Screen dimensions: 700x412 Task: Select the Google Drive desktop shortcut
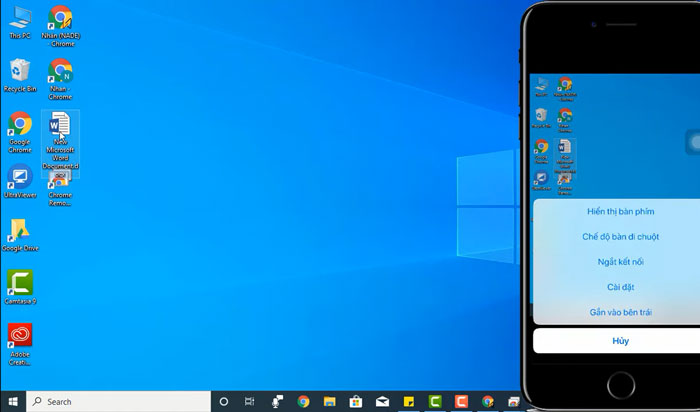coord(20,234)
